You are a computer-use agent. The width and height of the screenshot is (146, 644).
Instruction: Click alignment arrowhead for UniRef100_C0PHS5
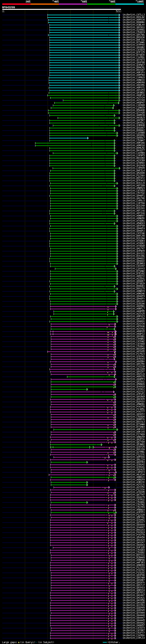click(x=120, y=168)
